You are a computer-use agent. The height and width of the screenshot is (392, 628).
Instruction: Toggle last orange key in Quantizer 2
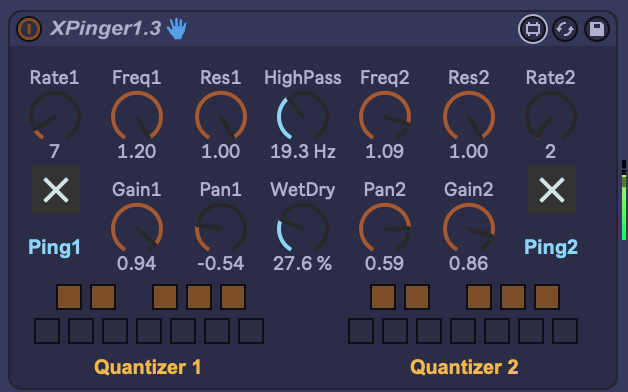547,297
